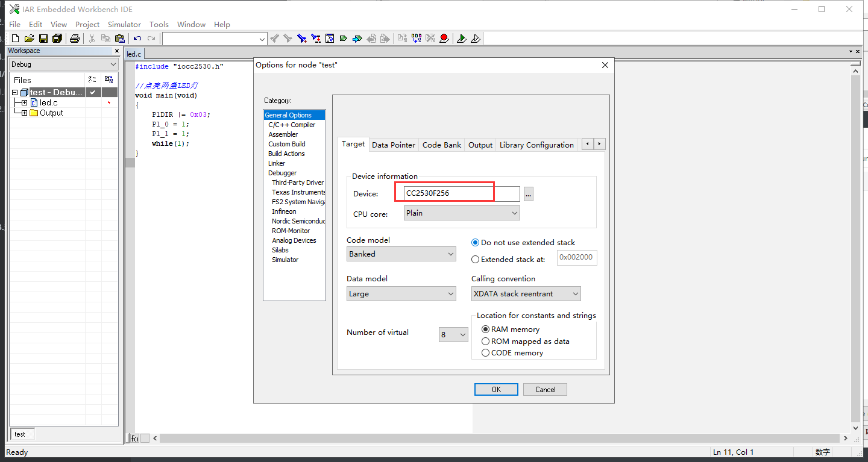Click Debug without Downloading icon
Screen dimensions: 868x462
point(476,39)
